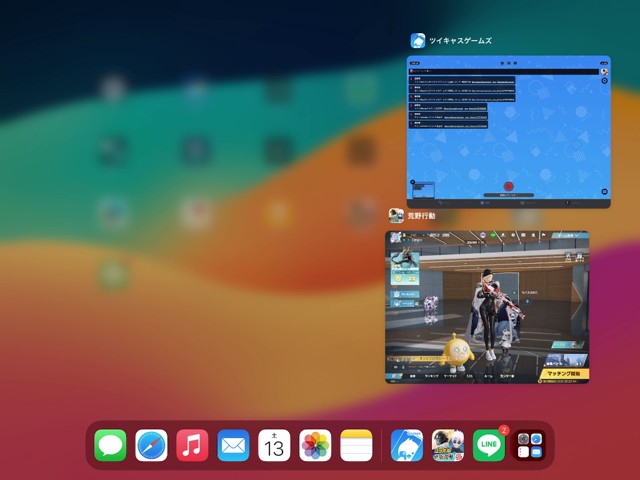
Task: Open the Mail app in the dock
Action: [233, 445]
